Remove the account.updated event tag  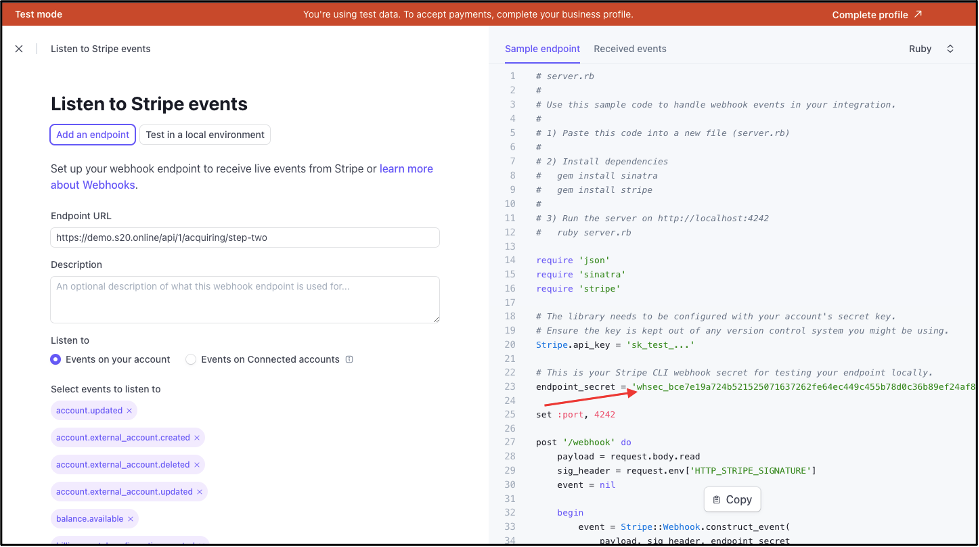[x=129, y=411]
